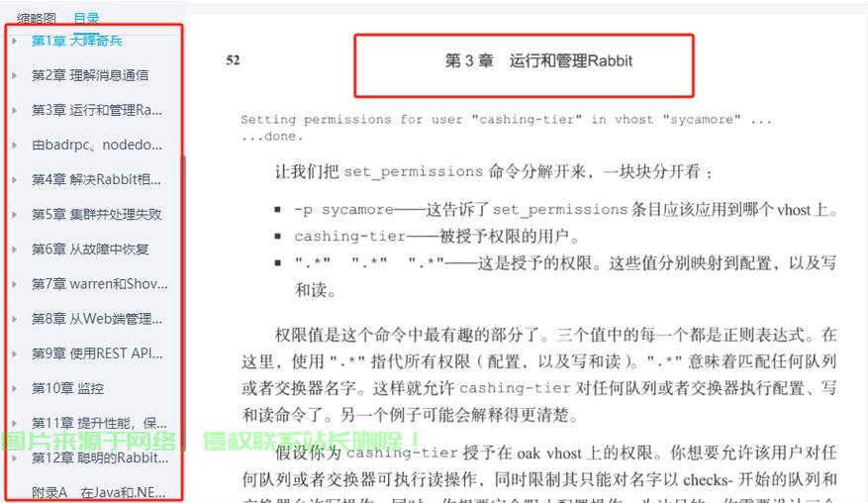868x503 pixels.
Task: Expand the 第6章 从故障中恢复 arrow
Action: (x=15, y=250)
